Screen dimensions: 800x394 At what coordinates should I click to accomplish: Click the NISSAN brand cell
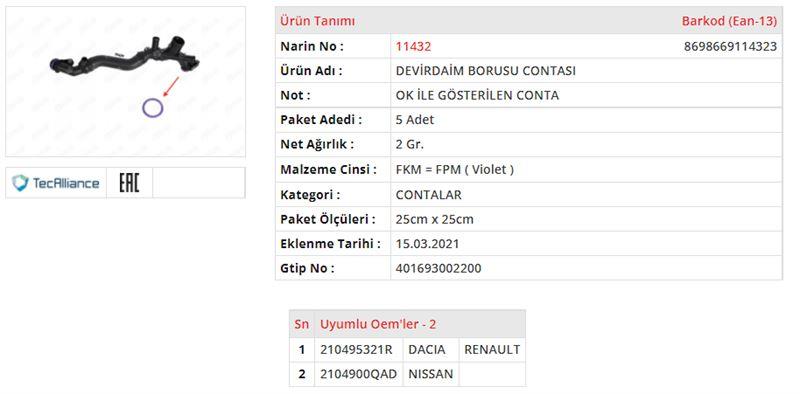[x=431, y=374]
